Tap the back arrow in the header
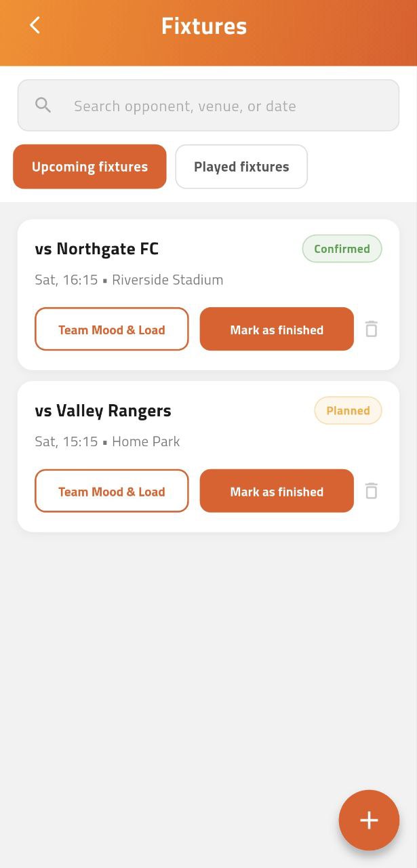Image resolution: width=417 pixels, height=868 pixels. (x=34, y=25)
